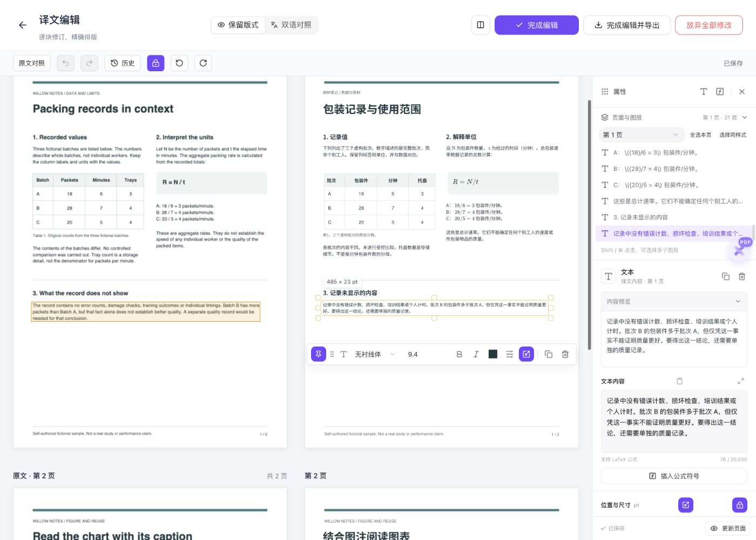Switch to 保留版式 view mode

click(238, 25)
